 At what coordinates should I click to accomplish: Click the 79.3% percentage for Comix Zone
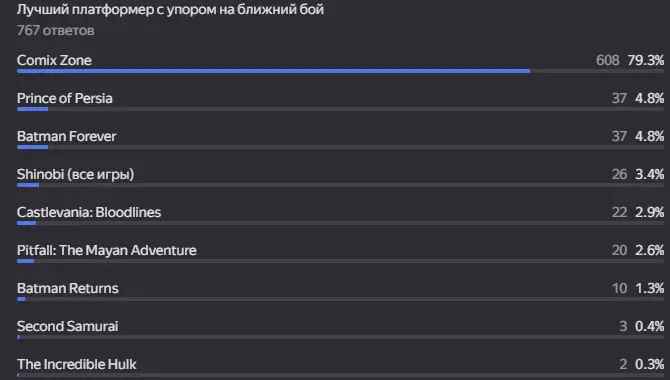(646, 60)
